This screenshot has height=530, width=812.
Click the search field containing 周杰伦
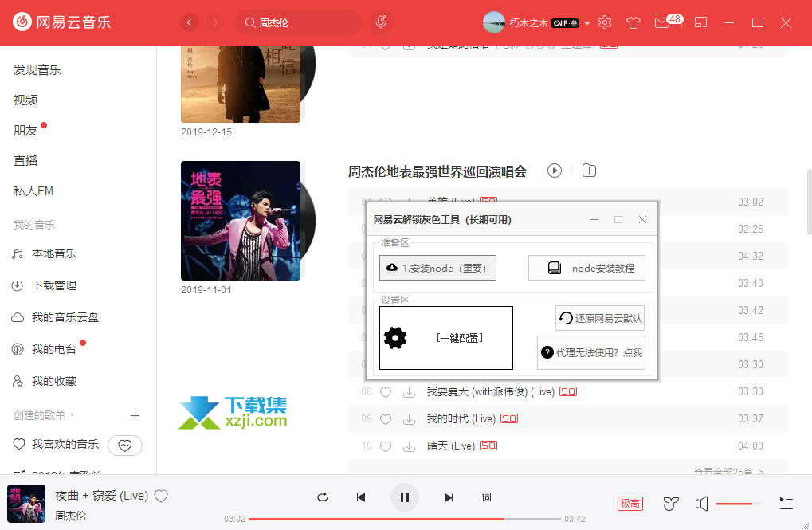tap(298, 22)
